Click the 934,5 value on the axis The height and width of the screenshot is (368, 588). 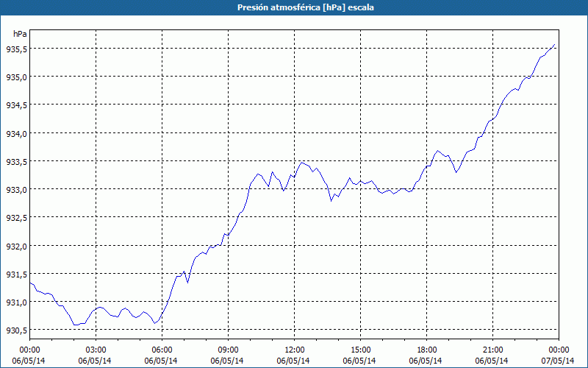point(16,105)
